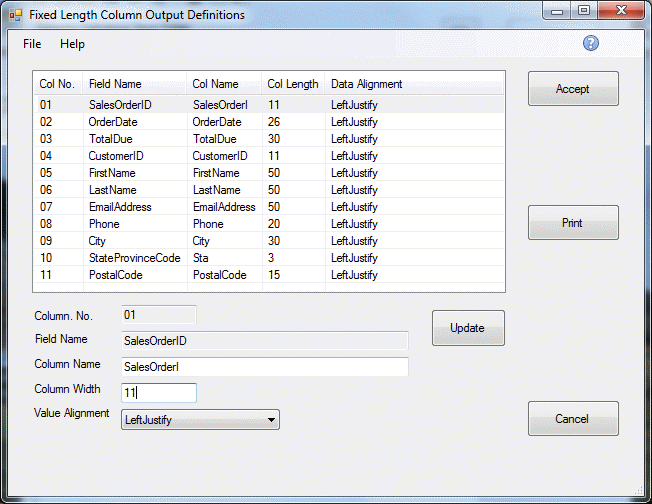Viewport: 652px width, 504px height.
Task: Click the Accept button
Action: click(573, 89)
